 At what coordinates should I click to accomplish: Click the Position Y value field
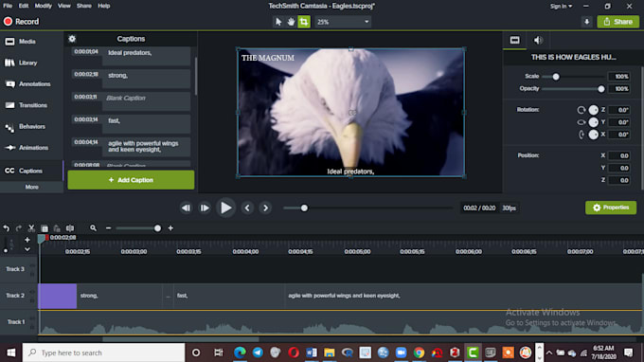619,168
